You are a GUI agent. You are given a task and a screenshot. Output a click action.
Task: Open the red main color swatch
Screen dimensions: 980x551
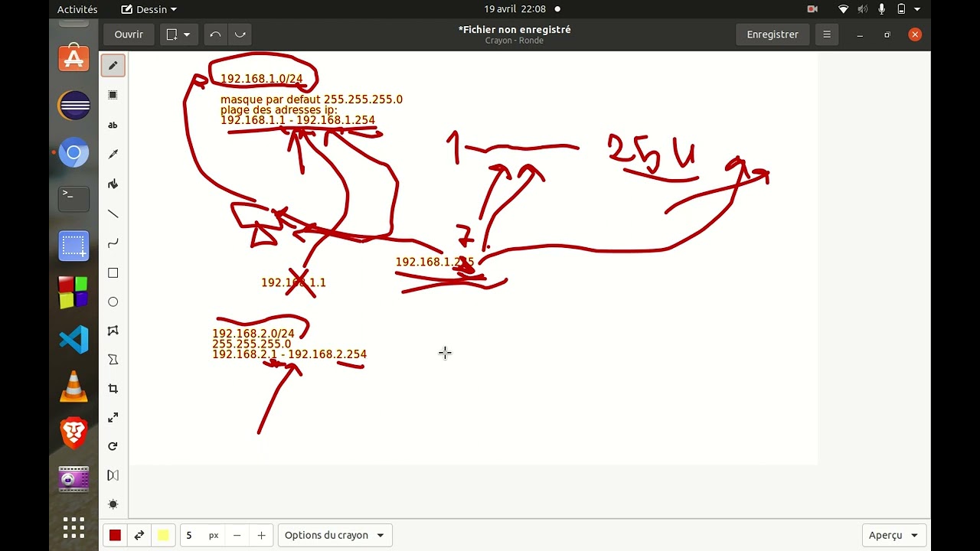(115, 535)
